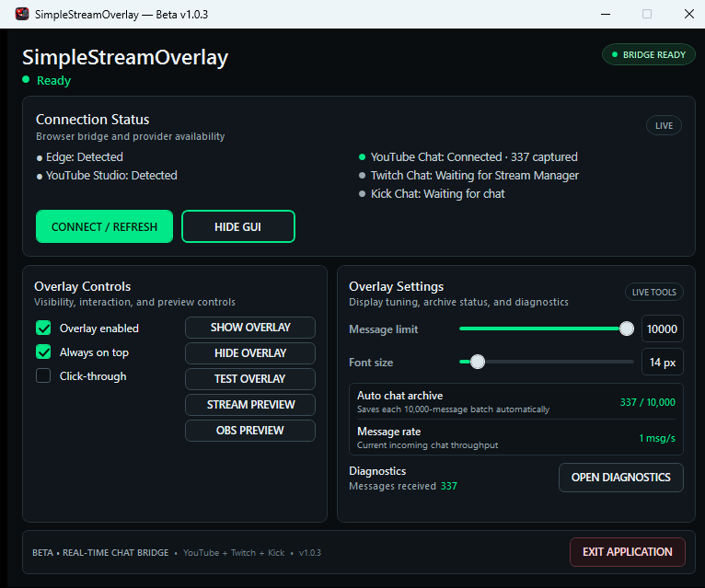The height and width of the screenshot is (588, 705).
Task: Open STREAM PREVIEW
Action: click(250, 405)
